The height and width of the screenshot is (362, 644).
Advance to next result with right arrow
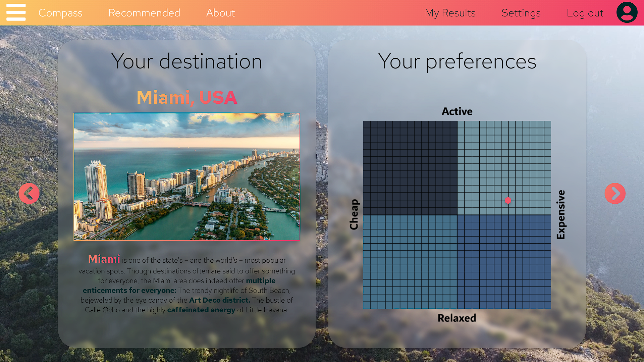tap(615, 193)
